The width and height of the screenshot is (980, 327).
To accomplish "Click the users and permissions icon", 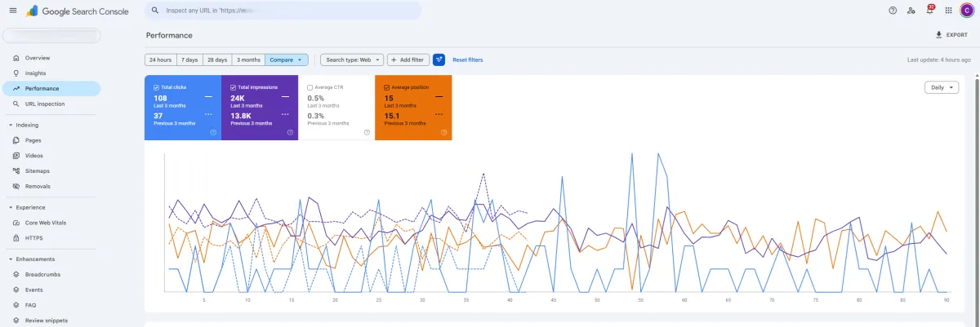I will tap(911, 11).
